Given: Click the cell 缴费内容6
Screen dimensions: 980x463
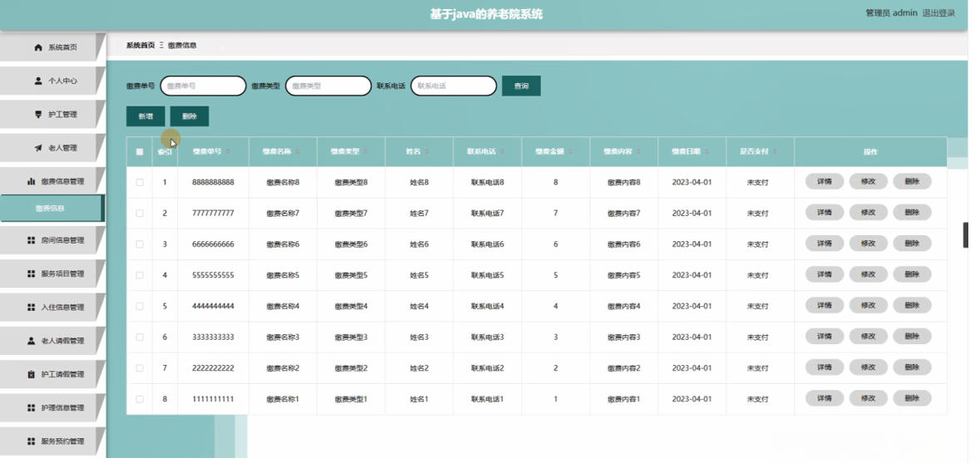Looking at the screenshot, I should coord(624,244).
